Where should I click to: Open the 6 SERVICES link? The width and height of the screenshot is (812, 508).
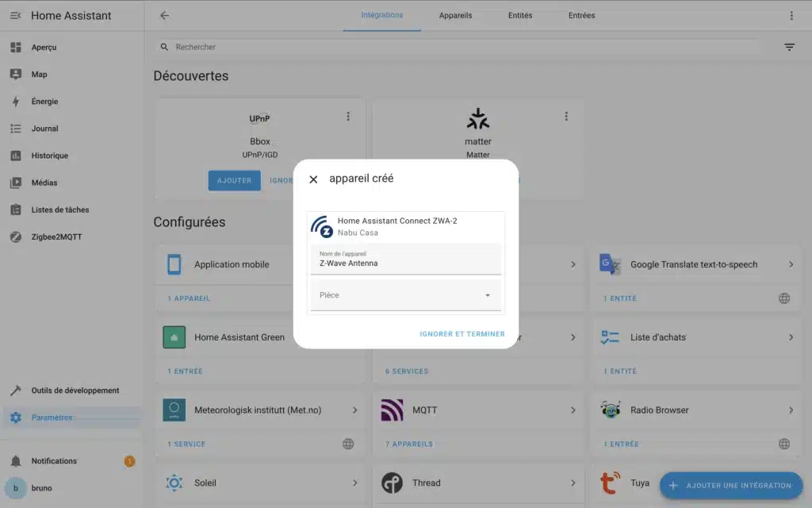click(407, 371)
